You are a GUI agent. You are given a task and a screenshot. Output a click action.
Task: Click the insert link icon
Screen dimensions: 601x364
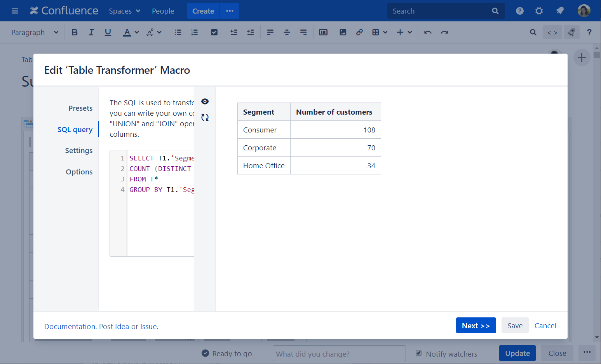click(x=359, y=33)
